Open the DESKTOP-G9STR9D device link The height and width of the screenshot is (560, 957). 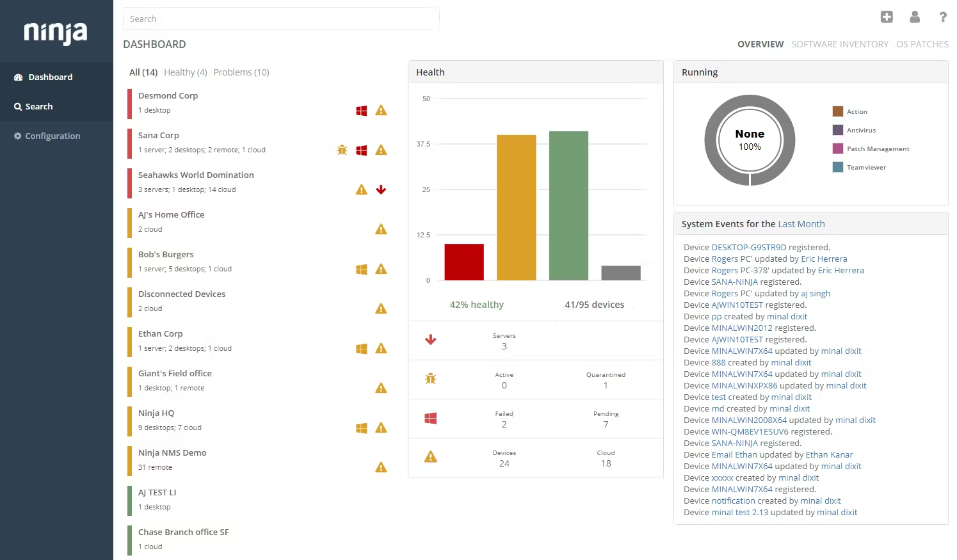[749, 247]
